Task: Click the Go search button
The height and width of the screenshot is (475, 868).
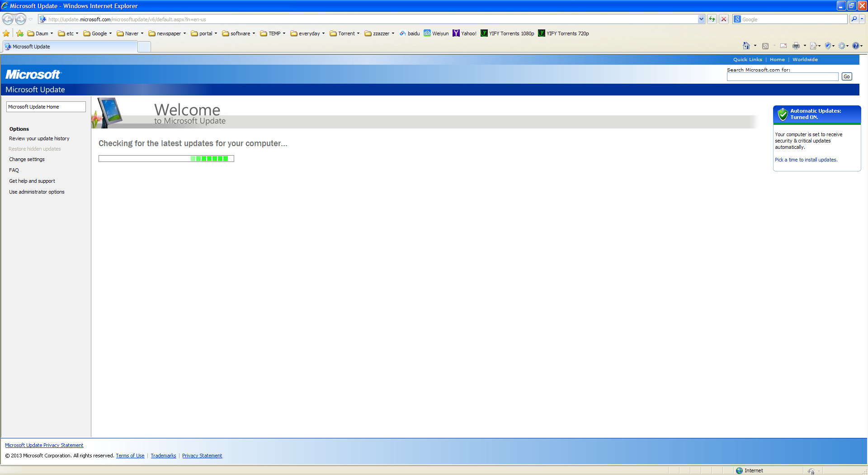Action: (x=847, y=77)
